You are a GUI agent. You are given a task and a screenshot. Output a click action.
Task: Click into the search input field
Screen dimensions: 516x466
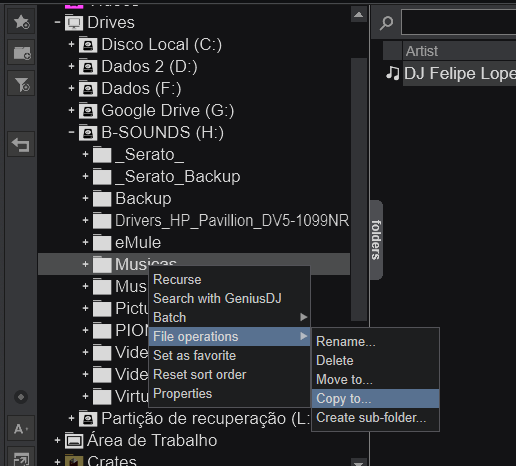pyautogui.click(x=459, y=22)
